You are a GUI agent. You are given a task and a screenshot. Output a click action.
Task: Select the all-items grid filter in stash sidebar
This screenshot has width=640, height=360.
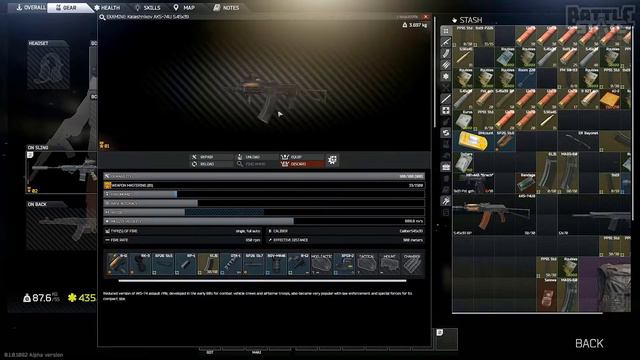click(x=446, y=31)
